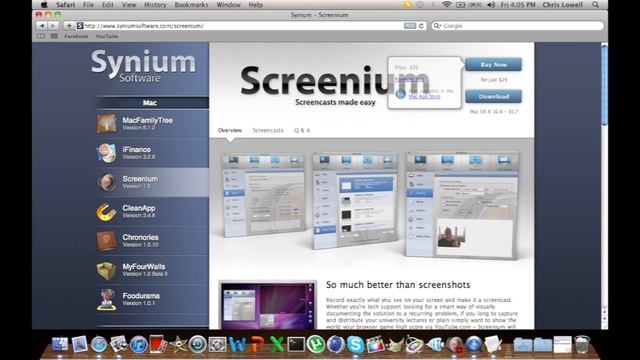
Task: Open Terminal from the Dock
Action: pos(296,344)
